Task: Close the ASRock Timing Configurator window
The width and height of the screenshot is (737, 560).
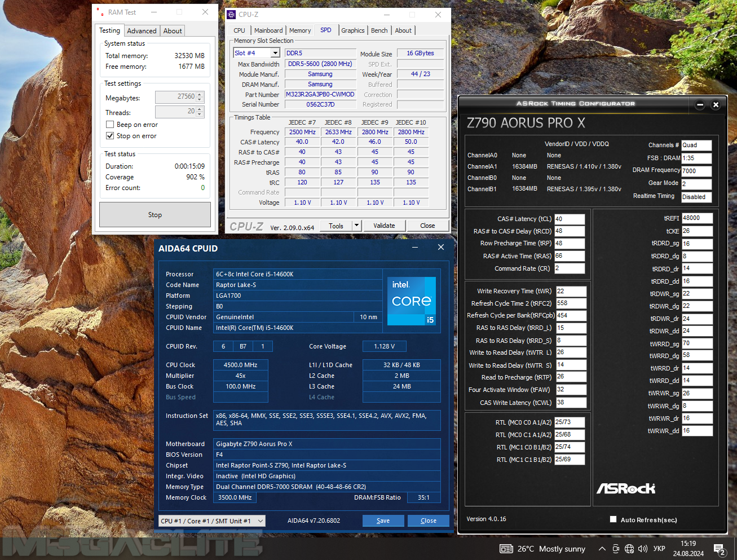Action: coord(716,105)
